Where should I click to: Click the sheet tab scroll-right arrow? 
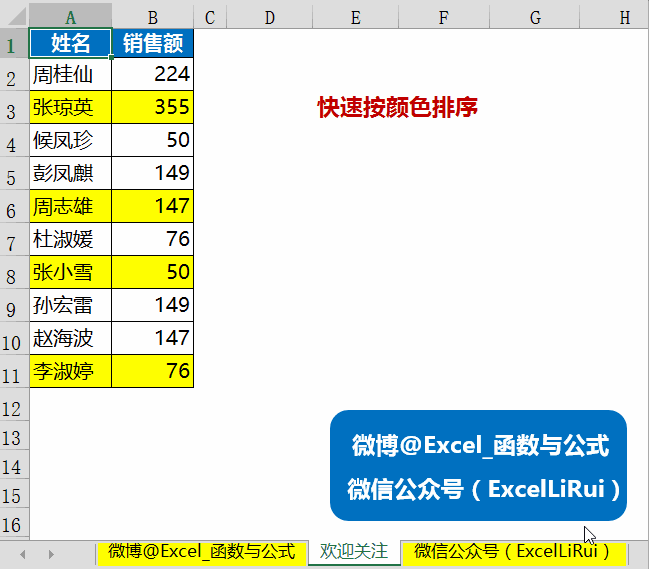coord(51,554)
